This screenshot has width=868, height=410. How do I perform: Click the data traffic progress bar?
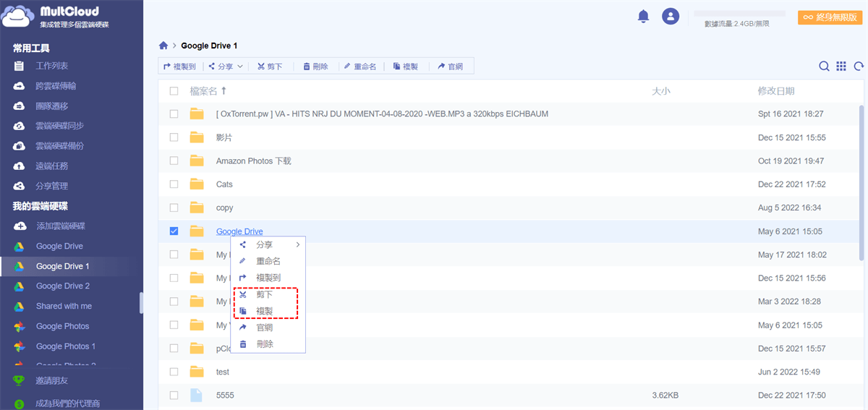click(x=739, y=13)
